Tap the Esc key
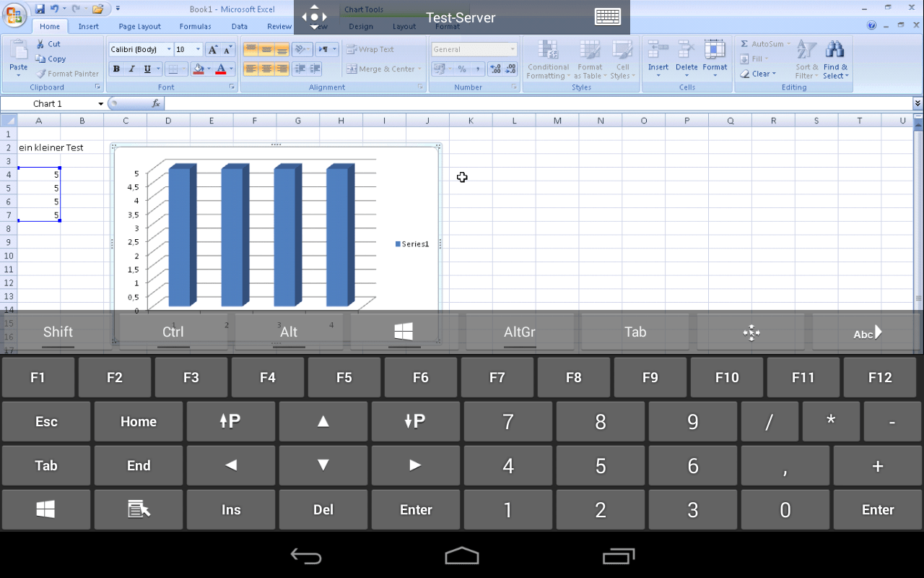The width and height of the screenshot is (924, 578). tap(46, 421)
